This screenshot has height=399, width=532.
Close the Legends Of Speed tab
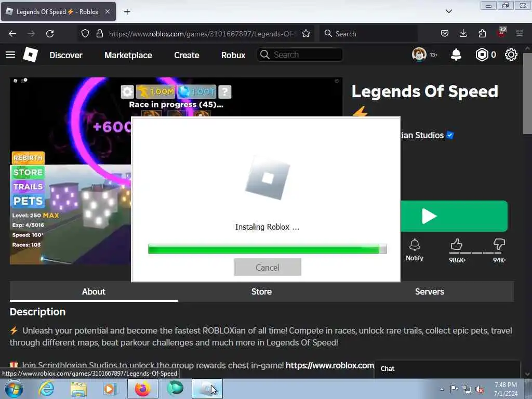[x=107, y=12]
